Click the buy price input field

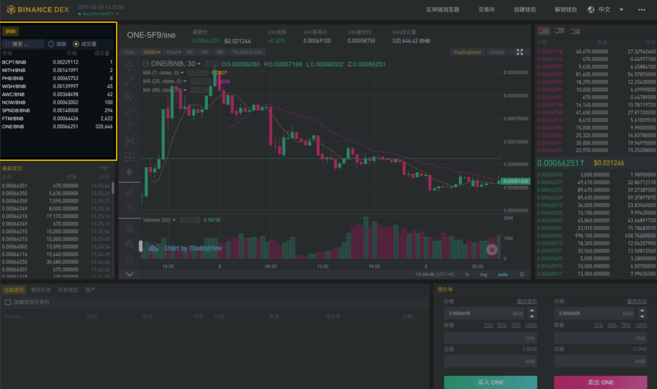tap(485, 313)
